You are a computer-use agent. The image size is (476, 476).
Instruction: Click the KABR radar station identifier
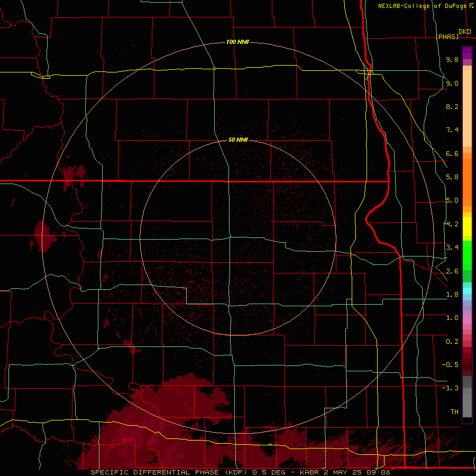click(x=310, y=472)
